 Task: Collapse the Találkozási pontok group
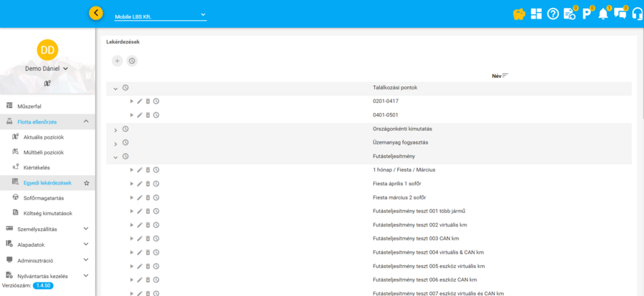115,88
